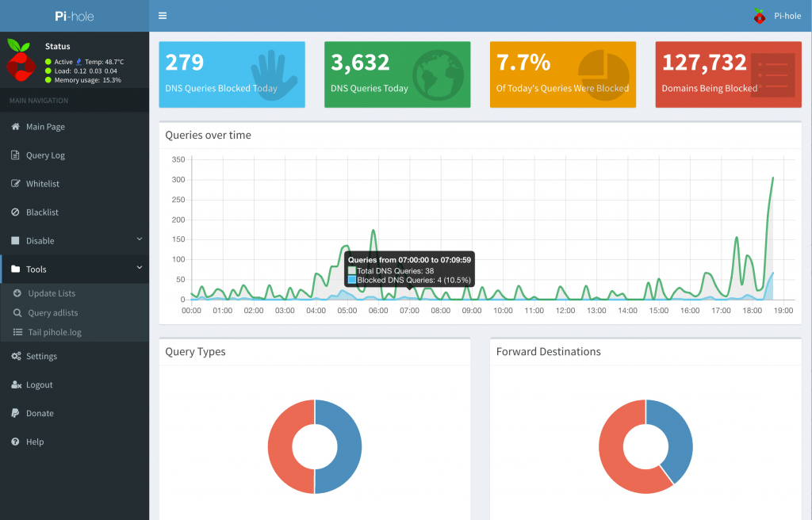Screen dimensions: 812x520
Task: Click the DNS Queries Blocked Today card
Action: [232, 75]
